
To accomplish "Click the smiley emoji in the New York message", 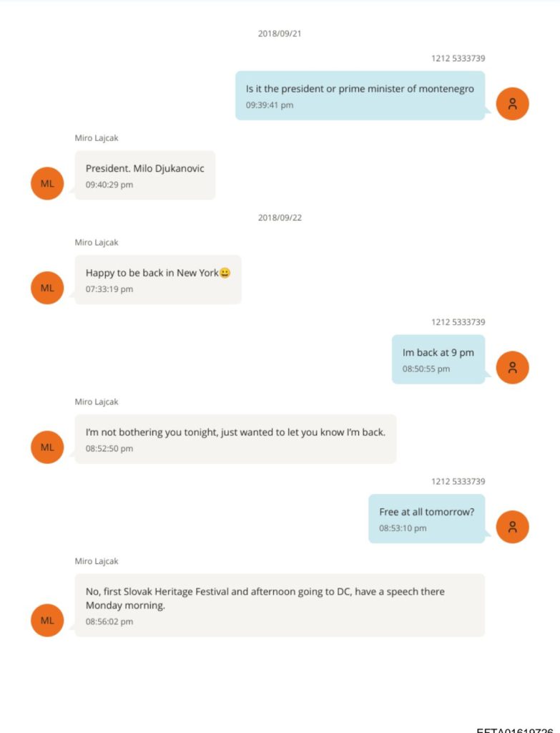I will 225,273.
